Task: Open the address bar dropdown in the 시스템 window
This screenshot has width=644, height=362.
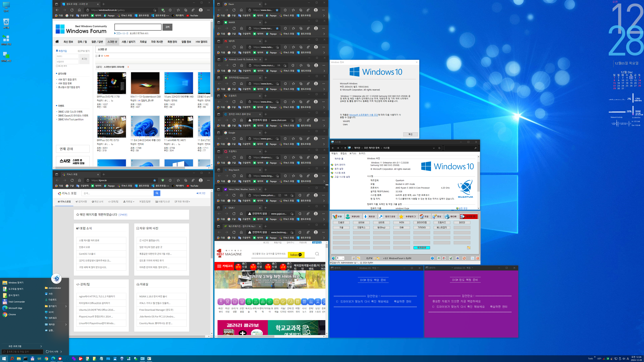Action: click(x=434, y=148)
